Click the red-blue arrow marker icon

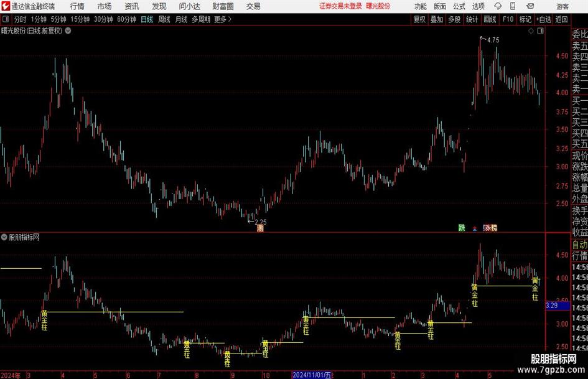[x=475, y=228]
